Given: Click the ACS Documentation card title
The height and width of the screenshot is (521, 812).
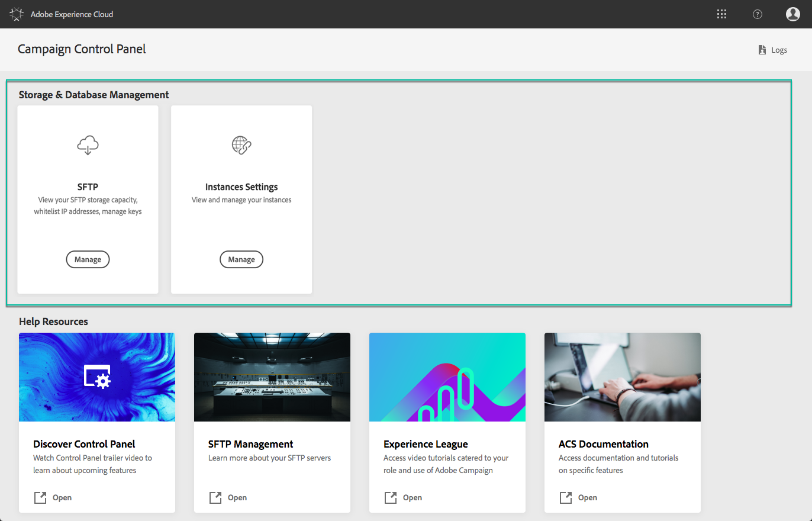Looking at the screenshot, I should [604, 444].
